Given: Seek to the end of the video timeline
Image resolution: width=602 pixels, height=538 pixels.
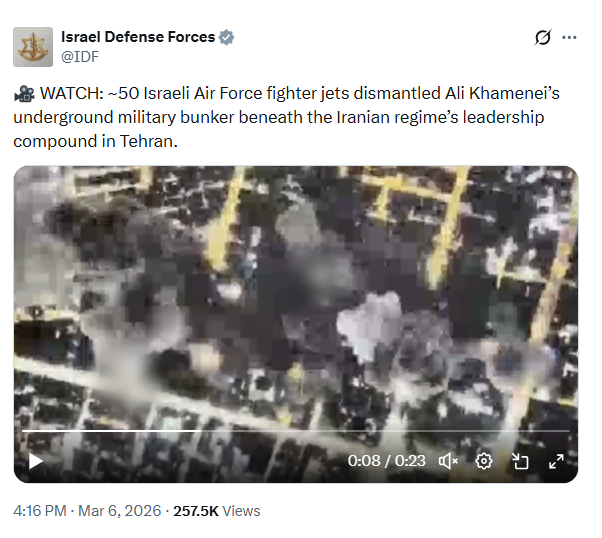Looking at the screenshot, I should 569,431.
